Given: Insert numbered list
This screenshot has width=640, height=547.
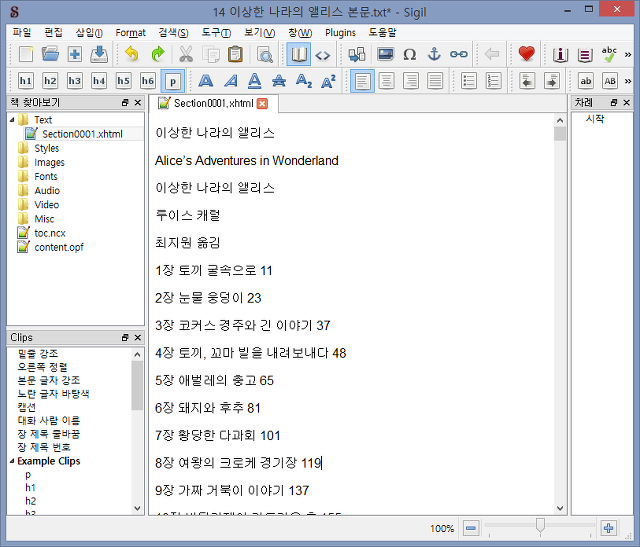Looking at the screenshot, I should (x=493, y=81).
